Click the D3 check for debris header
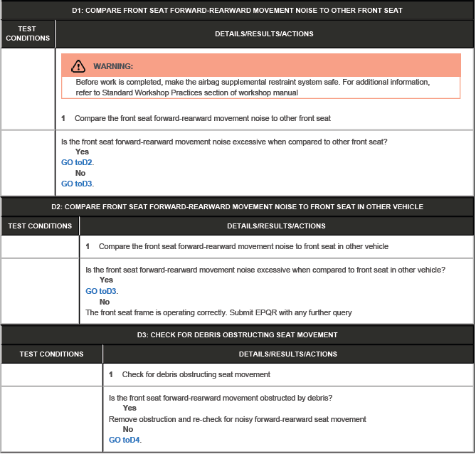This screenshot has height=454, width=476. [237, 334]
